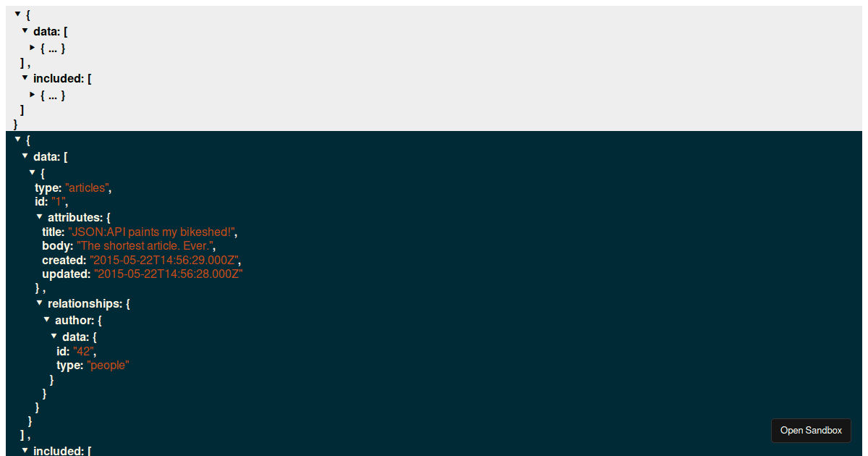Expand the collapsed object under included

coord(32,95)
